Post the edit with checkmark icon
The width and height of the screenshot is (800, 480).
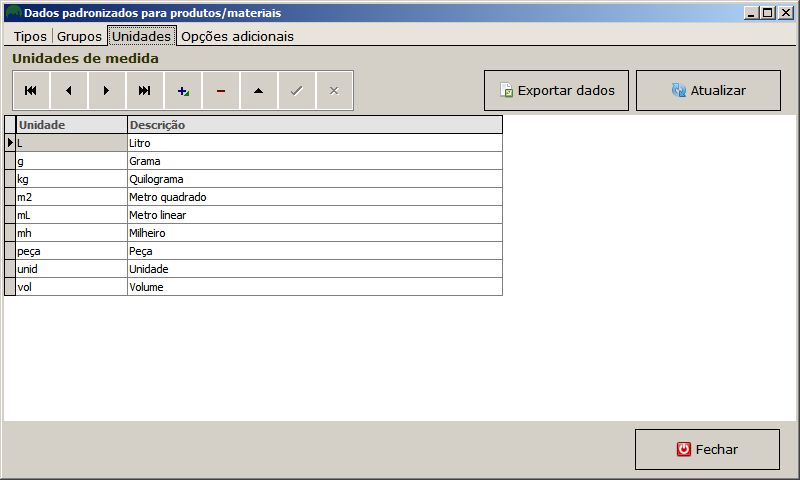point(296,91)
